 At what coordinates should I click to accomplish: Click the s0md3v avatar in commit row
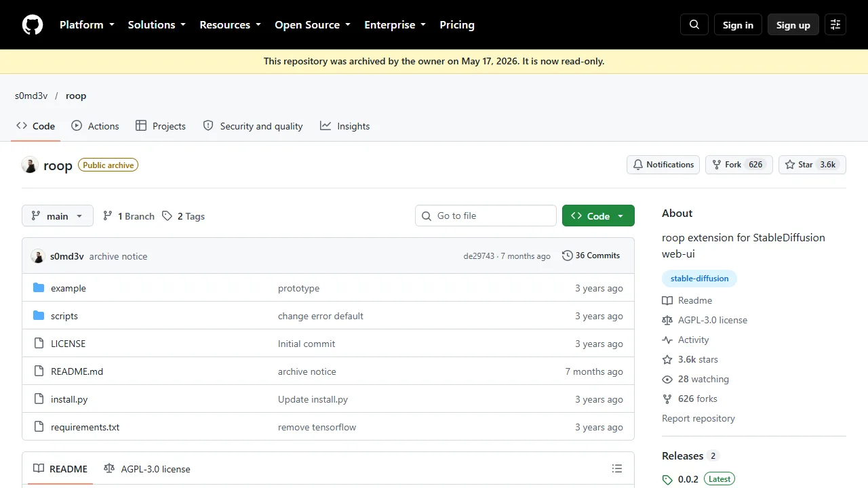click(38, 256)
